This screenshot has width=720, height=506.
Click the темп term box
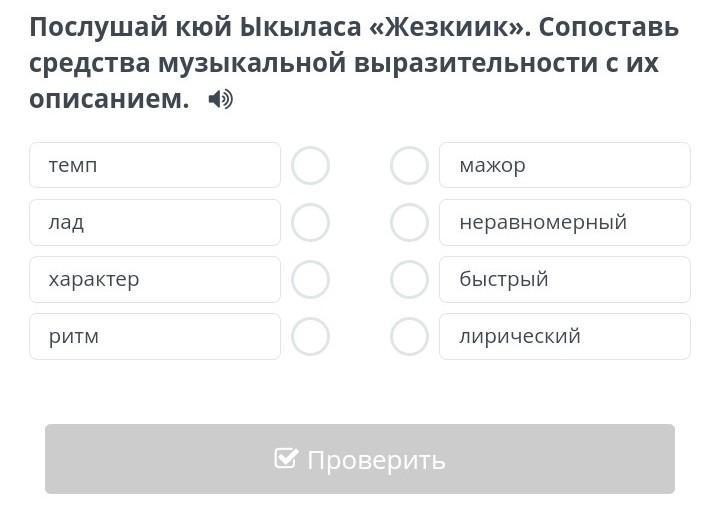point(155,165)
